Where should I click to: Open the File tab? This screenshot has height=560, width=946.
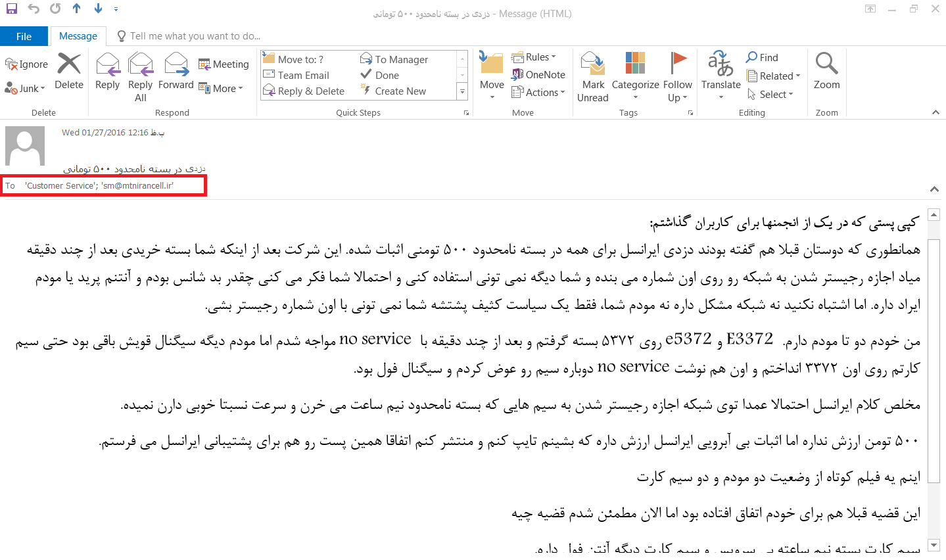tap(24, 36)
